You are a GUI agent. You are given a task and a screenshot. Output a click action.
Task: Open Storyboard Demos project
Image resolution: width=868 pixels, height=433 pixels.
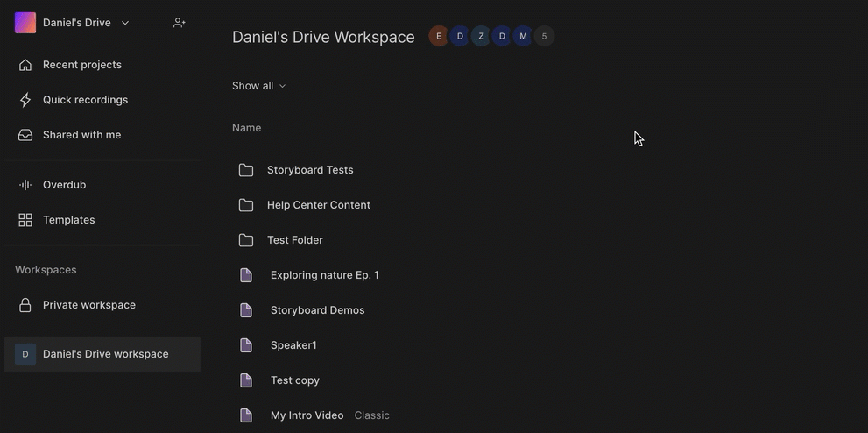(x=318, y=310)
